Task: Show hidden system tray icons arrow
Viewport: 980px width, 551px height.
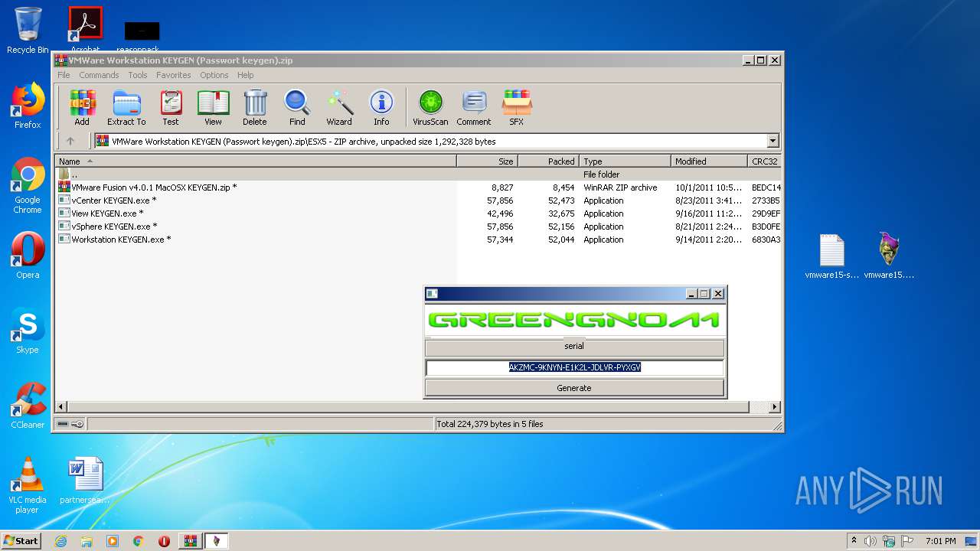Action: click(x=854, y=541)
